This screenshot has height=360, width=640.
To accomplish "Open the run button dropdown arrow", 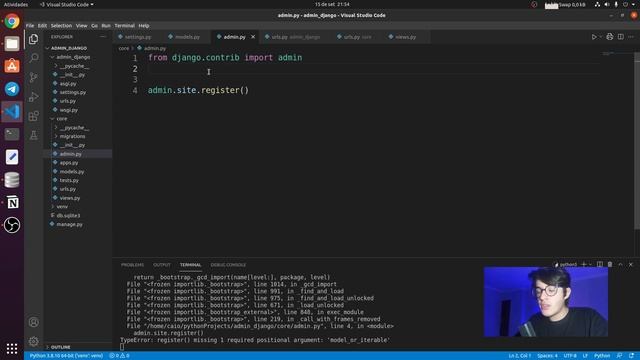I will tap(600, 37).
